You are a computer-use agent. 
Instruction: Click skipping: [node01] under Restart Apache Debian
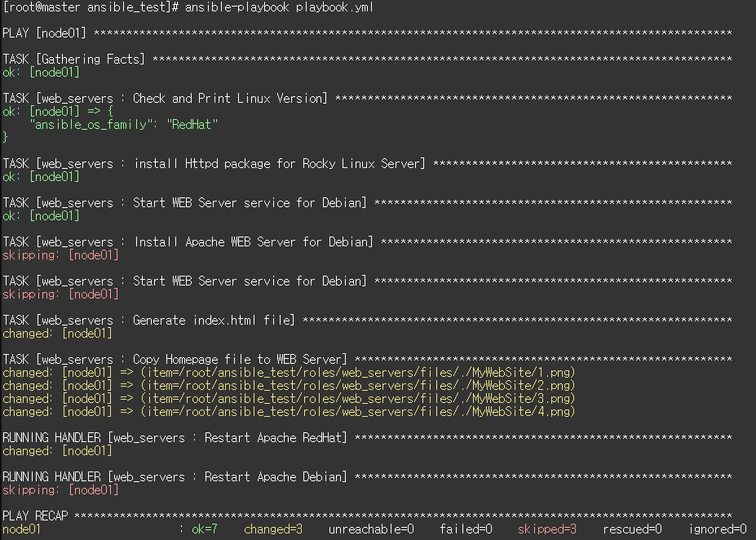[60, 490]
